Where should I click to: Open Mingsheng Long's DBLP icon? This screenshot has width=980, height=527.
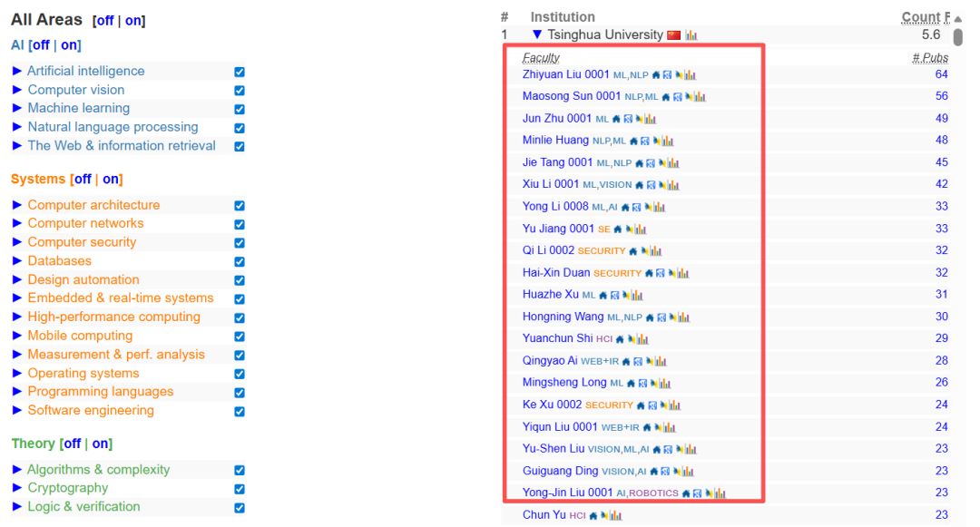pos(653,383)
